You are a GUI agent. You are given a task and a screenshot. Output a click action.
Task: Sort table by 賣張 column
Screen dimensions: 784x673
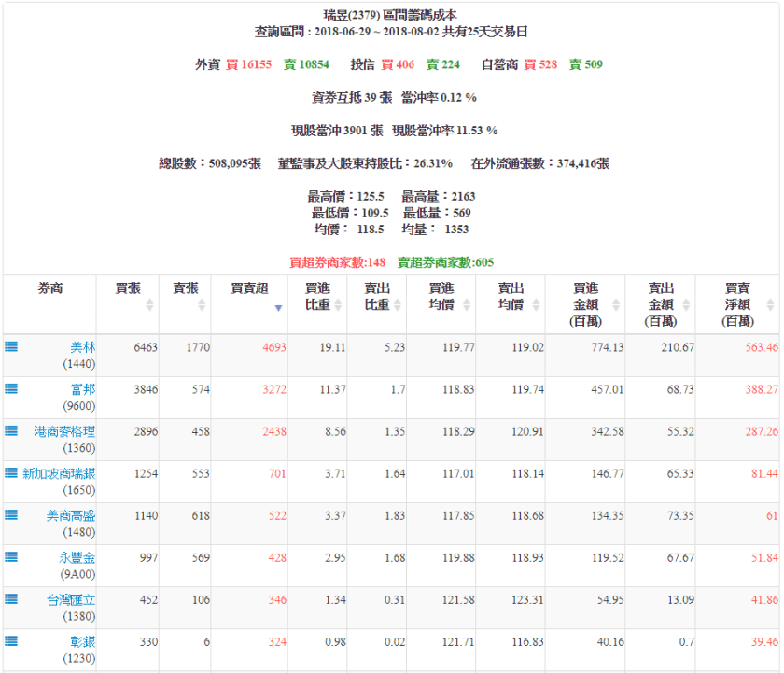tap(186, 297)
